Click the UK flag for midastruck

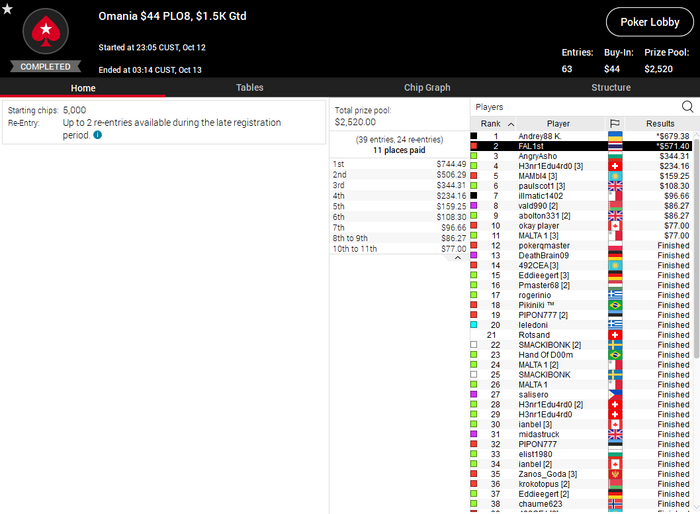click(615, 435)
